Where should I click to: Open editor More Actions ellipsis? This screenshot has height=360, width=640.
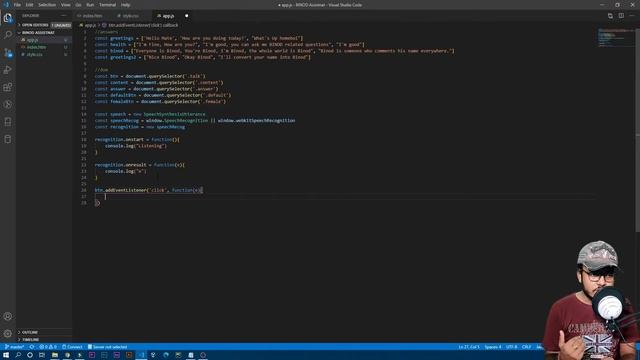point(632,16)
